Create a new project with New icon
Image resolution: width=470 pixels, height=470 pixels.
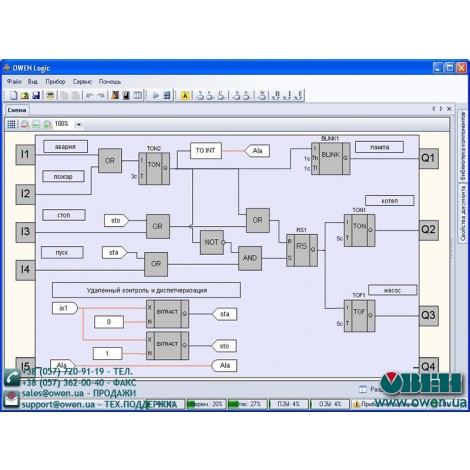(13, 96)
